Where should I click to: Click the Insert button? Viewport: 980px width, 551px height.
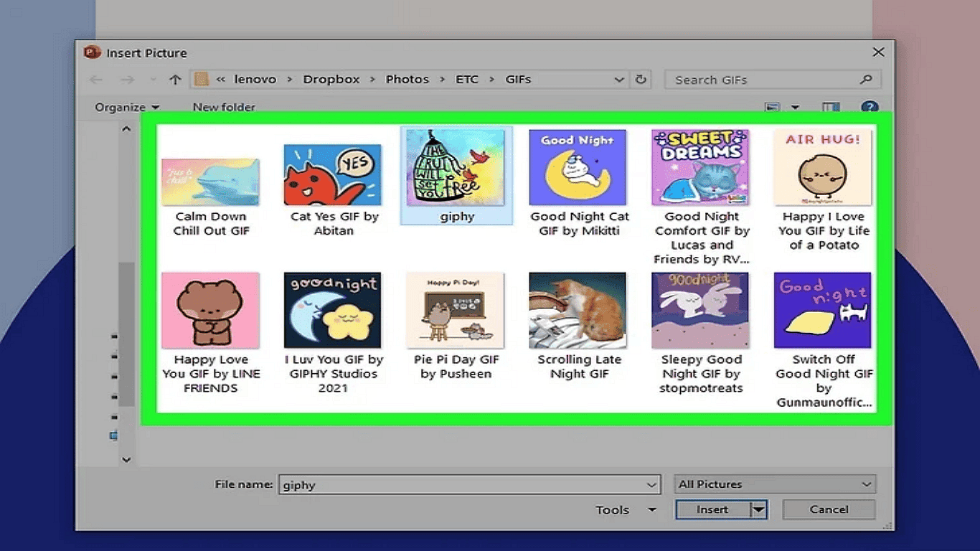click(x=712, y=509)
